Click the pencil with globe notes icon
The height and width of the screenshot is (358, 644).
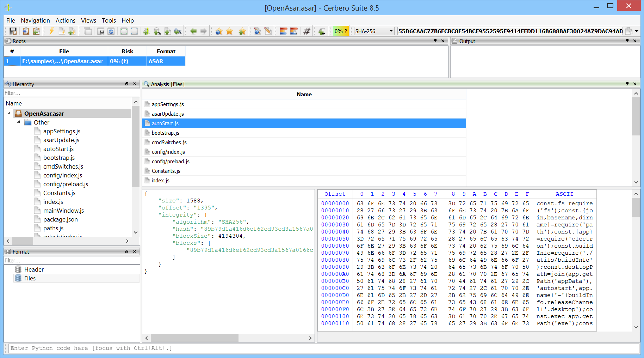pos(258,31)
